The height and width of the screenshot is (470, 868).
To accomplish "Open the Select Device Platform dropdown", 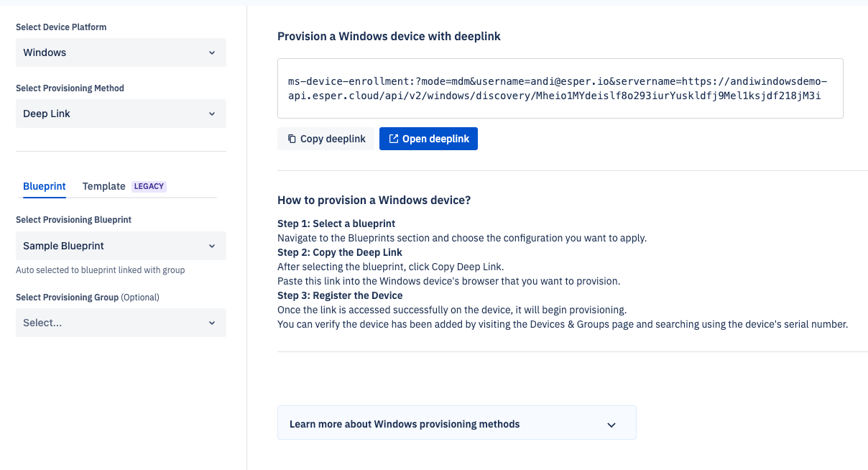I will [121, 52].
